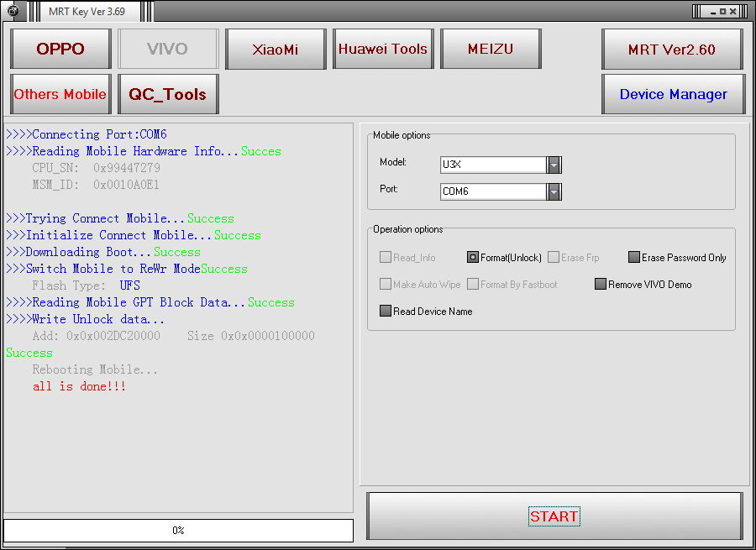Click the 'MSM_ID: 0x0010A0E1' log line
756x550 pixels.
tap(96, 185)
